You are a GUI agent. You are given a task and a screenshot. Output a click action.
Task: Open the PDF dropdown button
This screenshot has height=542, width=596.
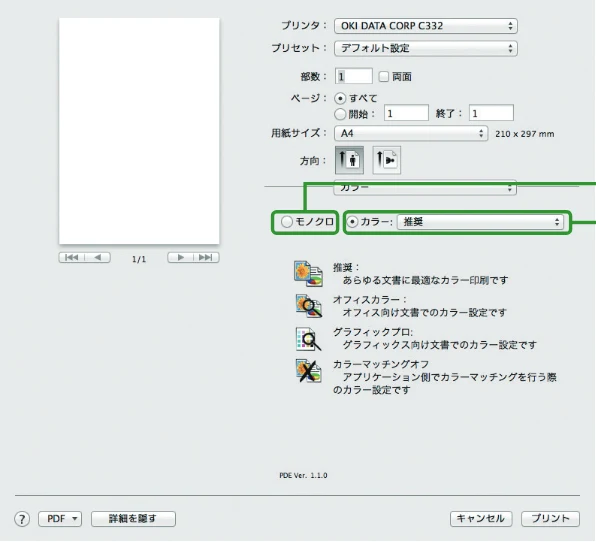click(x=60, y=518)
